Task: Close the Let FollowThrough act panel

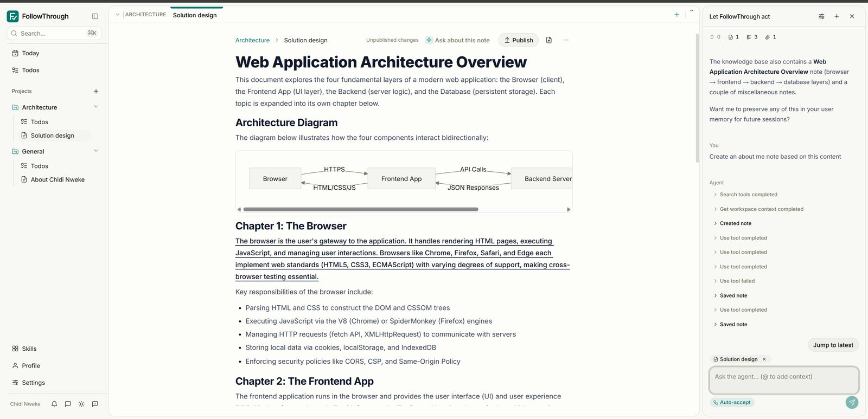Action: (852, 16)
